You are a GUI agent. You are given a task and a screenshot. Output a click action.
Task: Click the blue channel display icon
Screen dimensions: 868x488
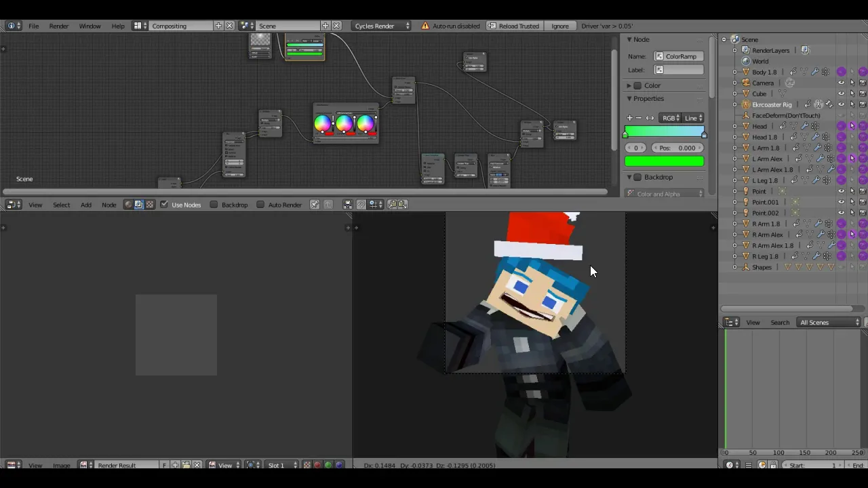(339, 465)
